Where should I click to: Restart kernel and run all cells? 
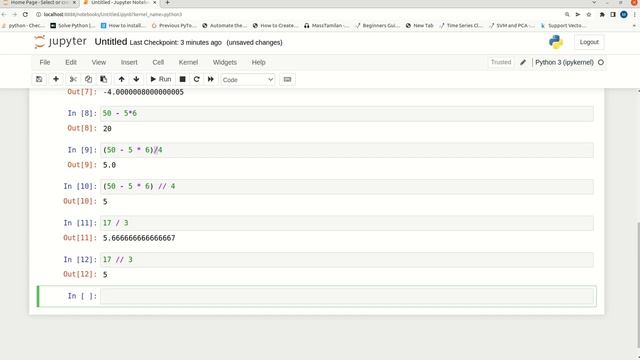(211, 79)
